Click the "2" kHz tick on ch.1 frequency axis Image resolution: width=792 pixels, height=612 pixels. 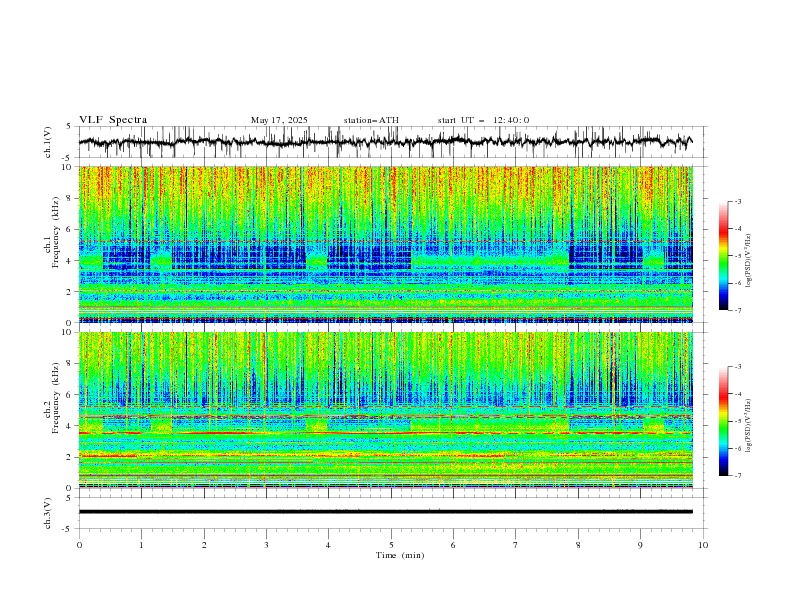(71, 292)
